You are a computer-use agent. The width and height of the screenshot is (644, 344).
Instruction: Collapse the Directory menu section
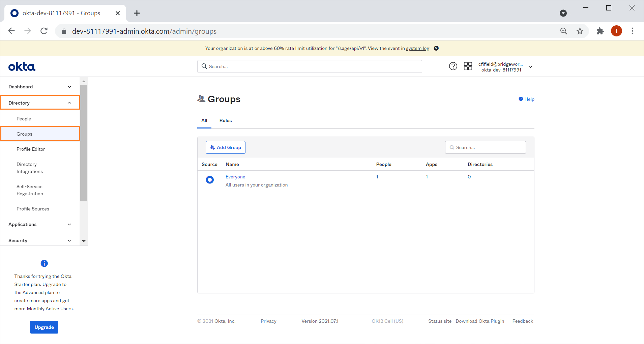point(40,103)
